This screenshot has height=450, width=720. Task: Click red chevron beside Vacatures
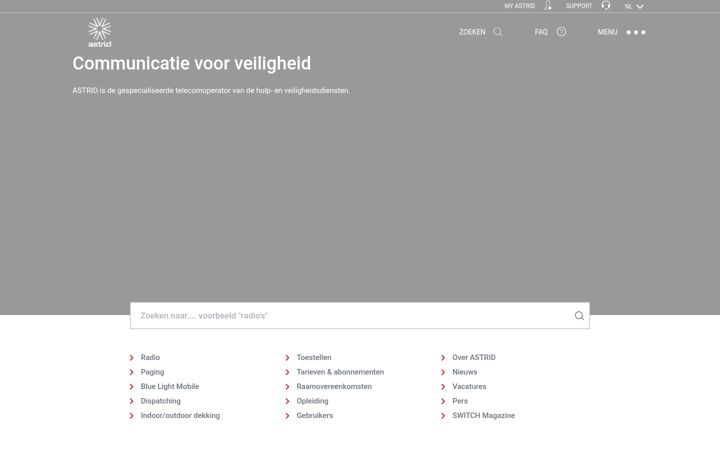[443, 387]
